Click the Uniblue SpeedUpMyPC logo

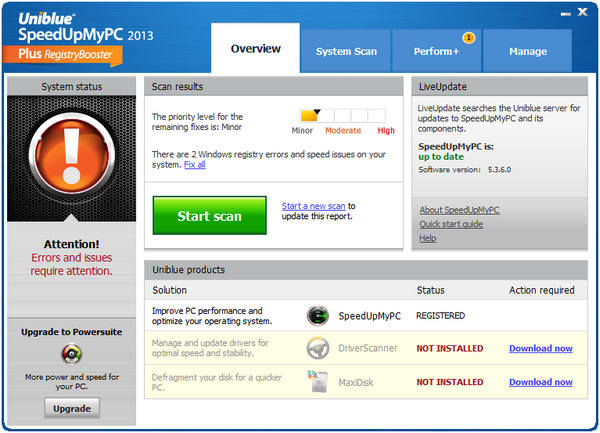[86, 27]
